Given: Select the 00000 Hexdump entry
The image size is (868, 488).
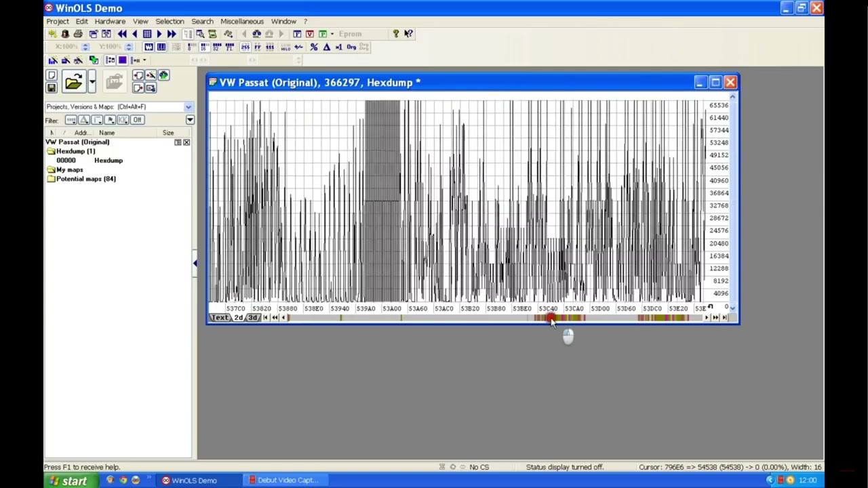Looking at the screenshot, I should [90, 161].
